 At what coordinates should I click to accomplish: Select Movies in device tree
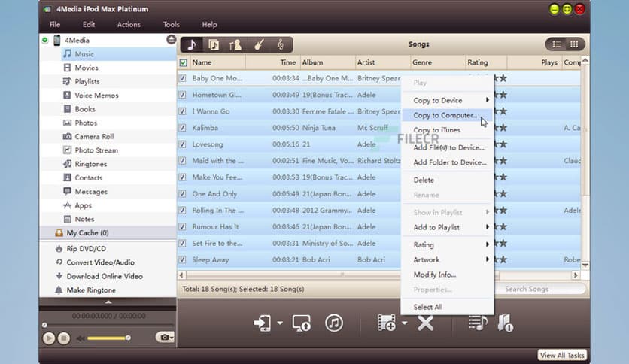pos(87,68)
